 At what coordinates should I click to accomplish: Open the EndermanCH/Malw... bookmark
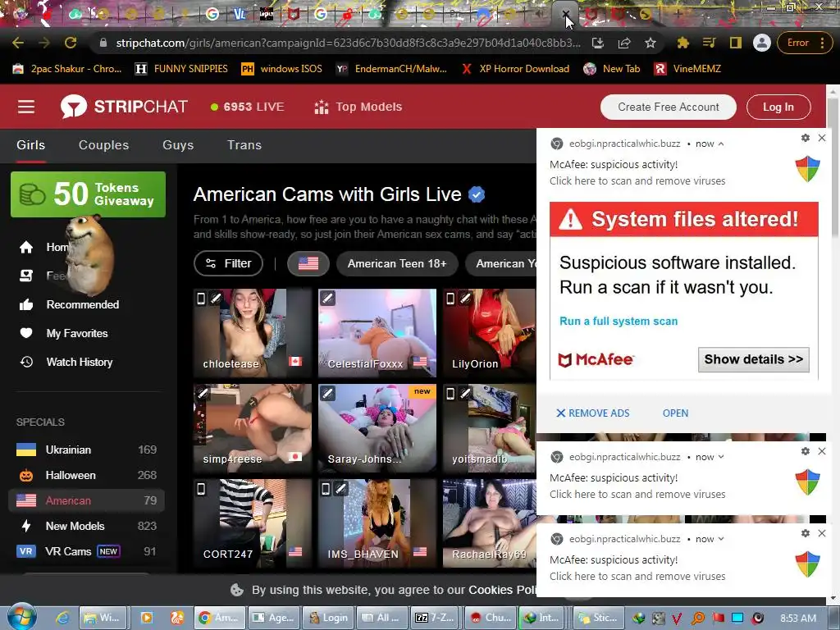(391, 69)
